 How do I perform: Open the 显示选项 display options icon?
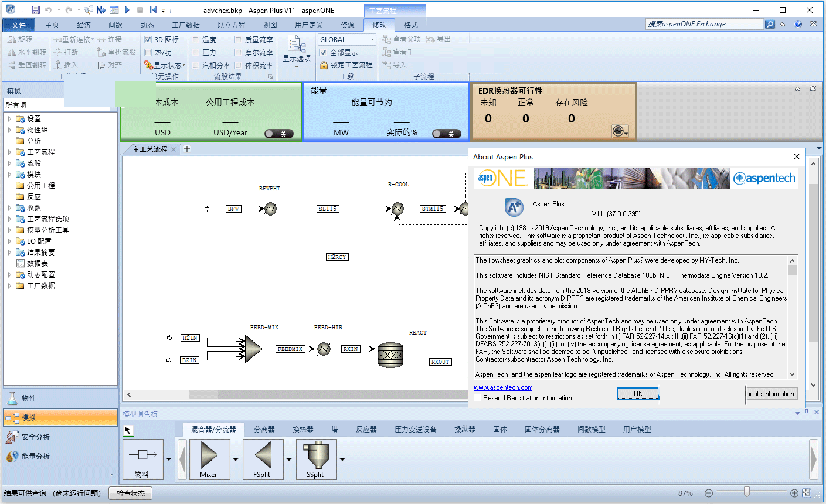pos(297,44)
